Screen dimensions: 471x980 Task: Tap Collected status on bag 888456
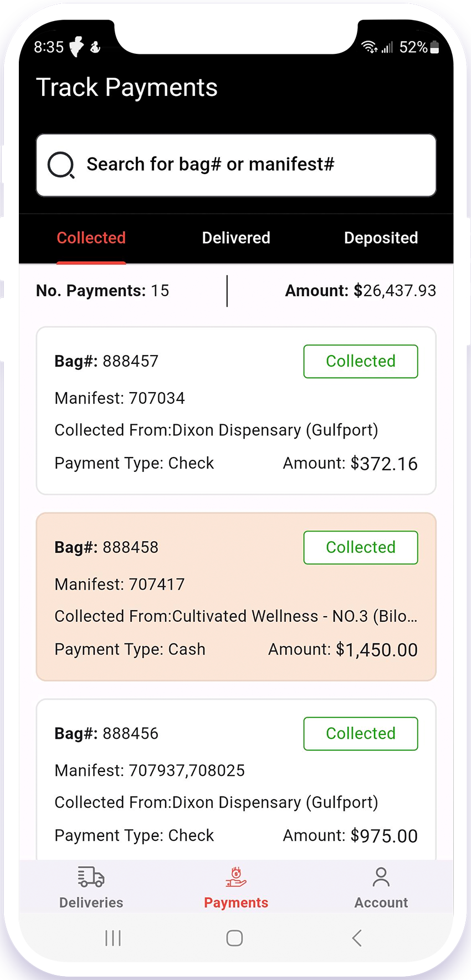(361, 734)
